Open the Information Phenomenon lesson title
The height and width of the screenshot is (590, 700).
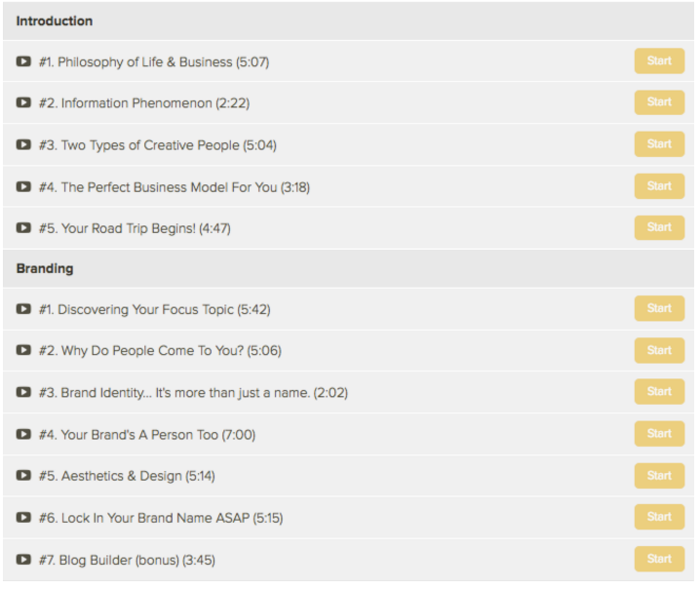(144, 103)
